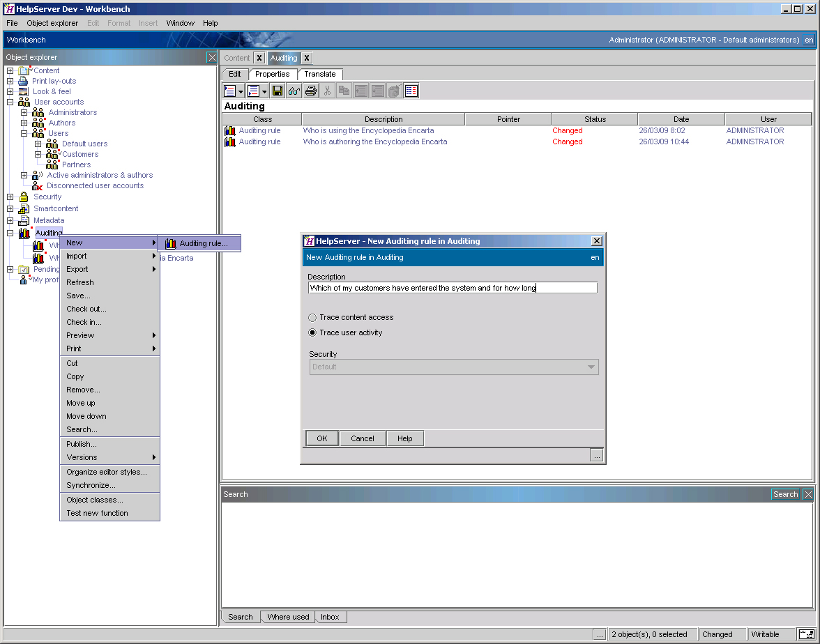820x644 pixels.
Task: Select the Trace content access radio button
Action: (x=312, y=318)
